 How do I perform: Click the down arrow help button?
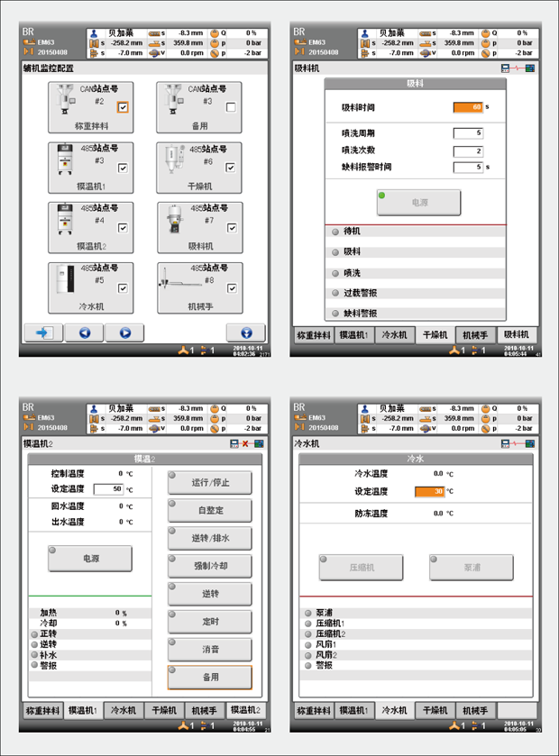(x=245, y=332)
